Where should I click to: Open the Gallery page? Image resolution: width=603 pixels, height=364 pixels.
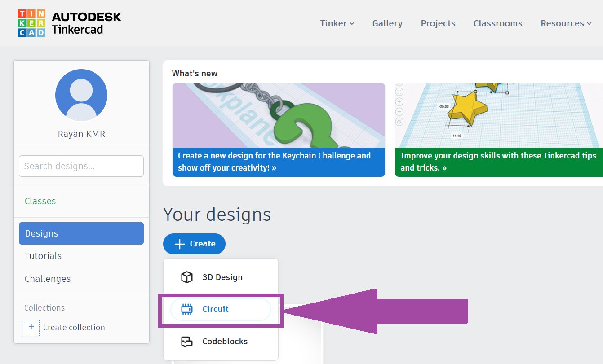click(x=387, y=23)
